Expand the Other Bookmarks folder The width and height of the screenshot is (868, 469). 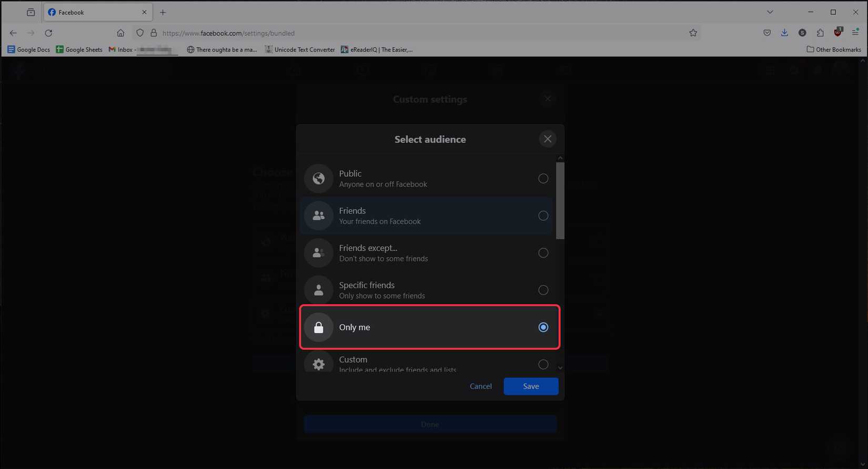[x=834, y=49]
